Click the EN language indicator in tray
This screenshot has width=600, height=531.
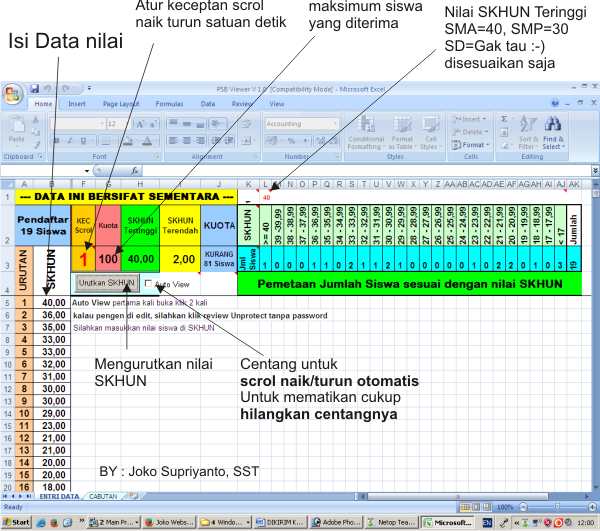(x=487, y=522)
